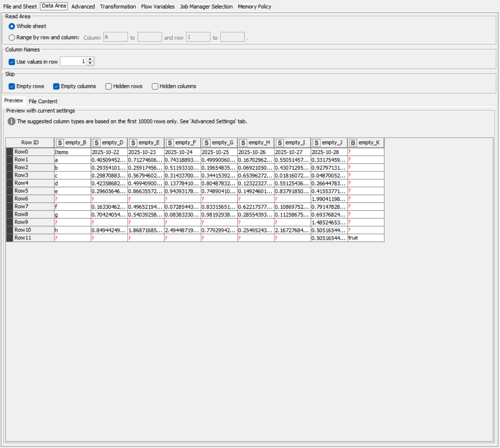The image size is (500, 448).
Task: Open the Transformation tab
Action: (118, 7)
